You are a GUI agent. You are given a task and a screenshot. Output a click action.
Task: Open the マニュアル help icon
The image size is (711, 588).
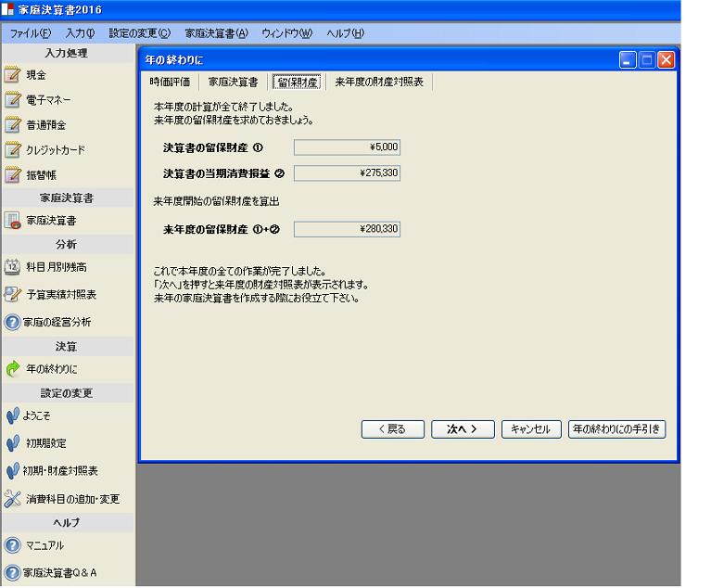(13, 545)
